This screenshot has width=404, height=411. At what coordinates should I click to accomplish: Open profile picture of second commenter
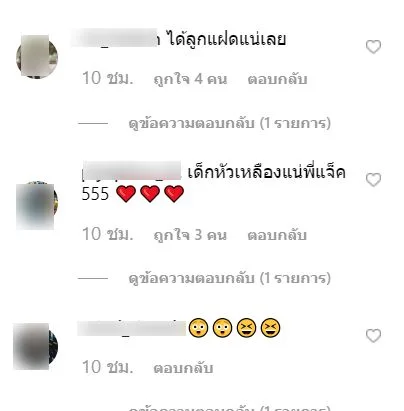click(37, 206)
